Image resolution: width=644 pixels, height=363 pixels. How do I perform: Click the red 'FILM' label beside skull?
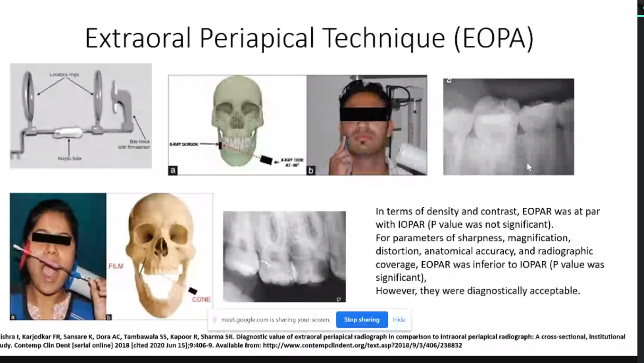coord(116,266)
